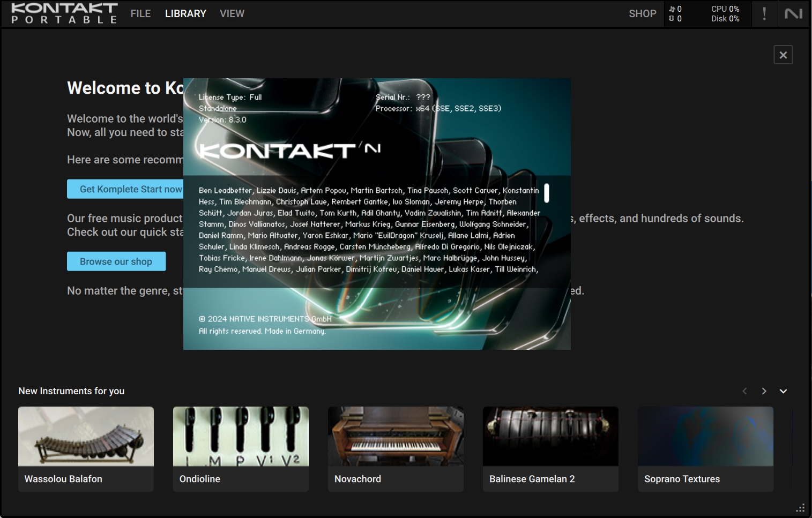Click the Welcome to Kontakt heading
The height and width of the screenshot is (518, 812).
pyautogui.click(x=125, y=88)
